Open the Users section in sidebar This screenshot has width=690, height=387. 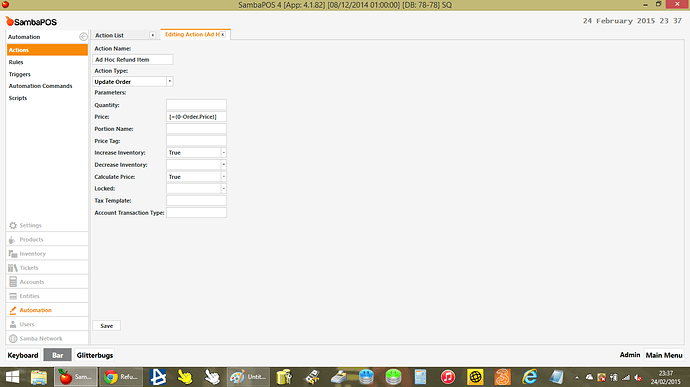click(x=47, y=324)
